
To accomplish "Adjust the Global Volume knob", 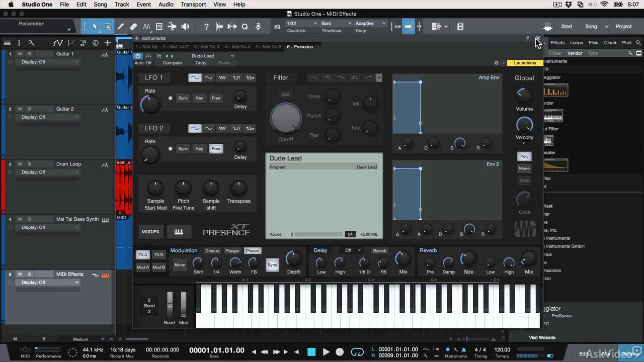I will [x=524, y=96].
